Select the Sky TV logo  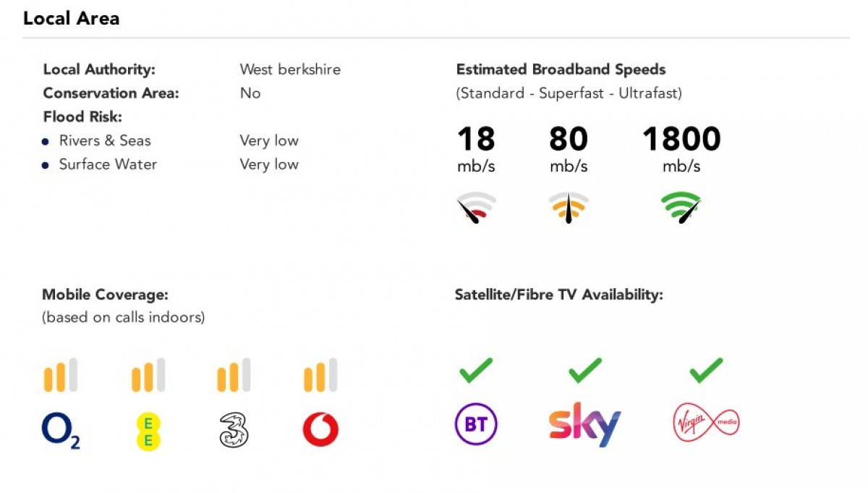pyautogui.click(x=584, y=424)
